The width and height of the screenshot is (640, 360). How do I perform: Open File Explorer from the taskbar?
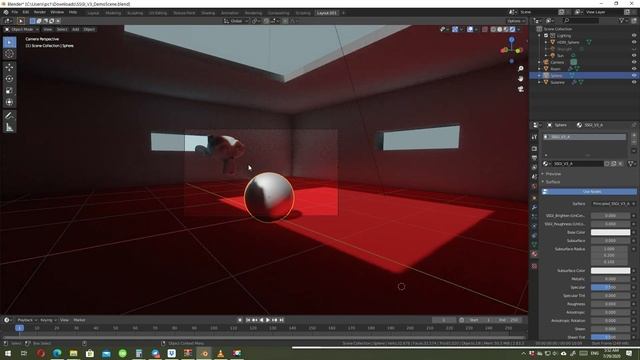click(x=73, y=353)
